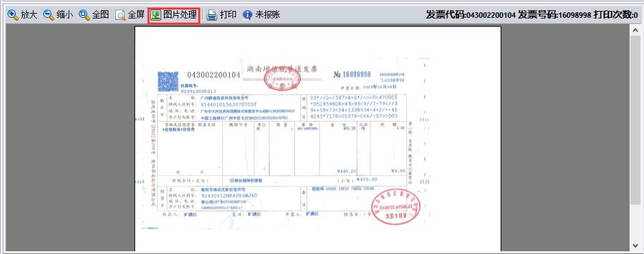Click the 图片处理 picture icon
The image size is (644, 254).
coord(155,16)
